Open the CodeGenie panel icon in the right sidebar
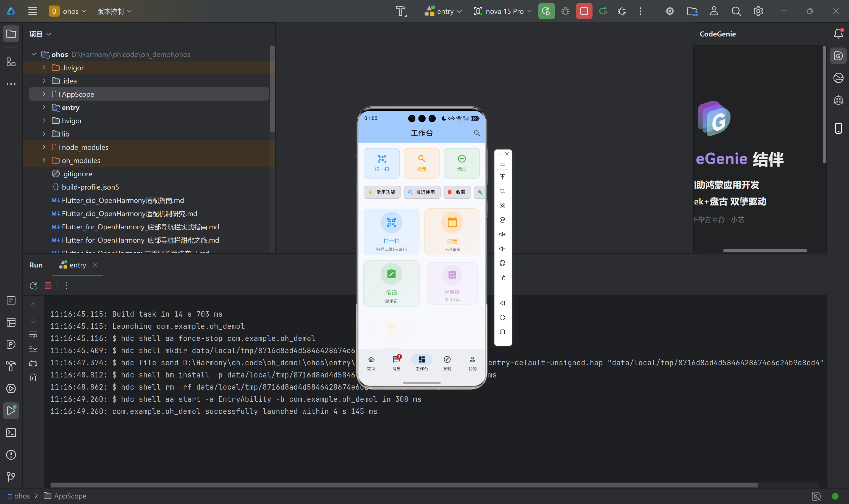The height and width of the screenshot is (504, 849). click(x=838, y=56)
